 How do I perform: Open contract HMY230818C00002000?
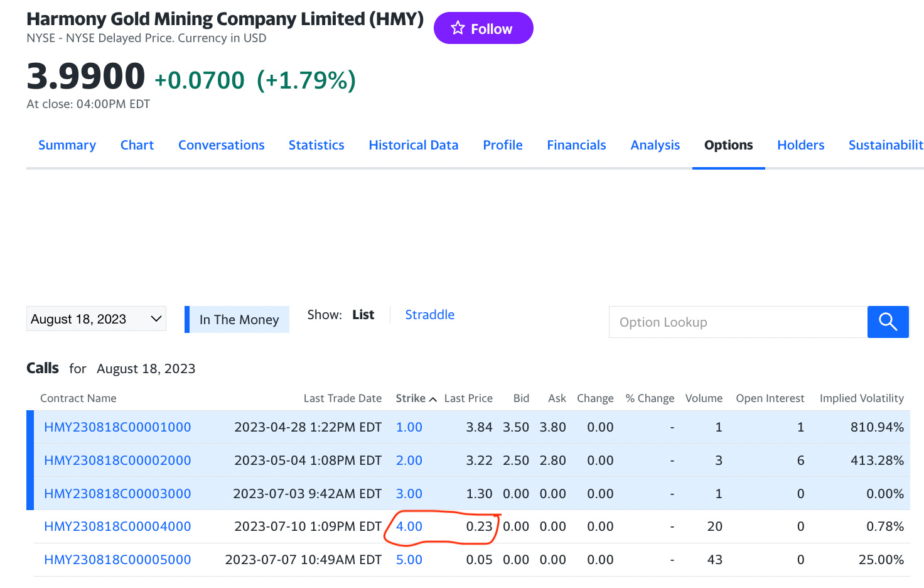(x=117, y=460)
